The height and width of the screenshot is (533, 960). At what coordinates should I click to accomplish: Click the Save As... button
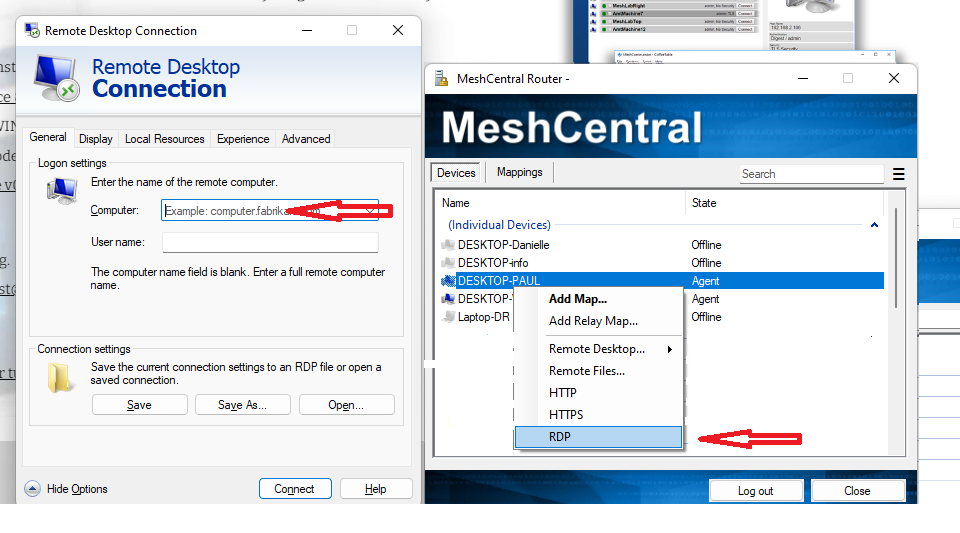[x=242, y=405]
